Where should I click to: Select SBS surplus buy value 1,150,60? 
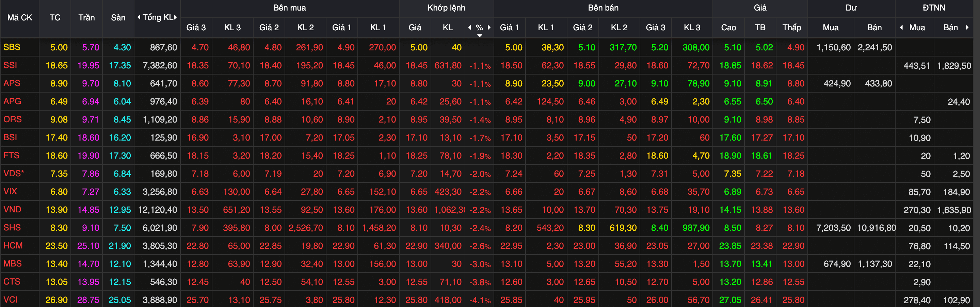pos(834,48)
